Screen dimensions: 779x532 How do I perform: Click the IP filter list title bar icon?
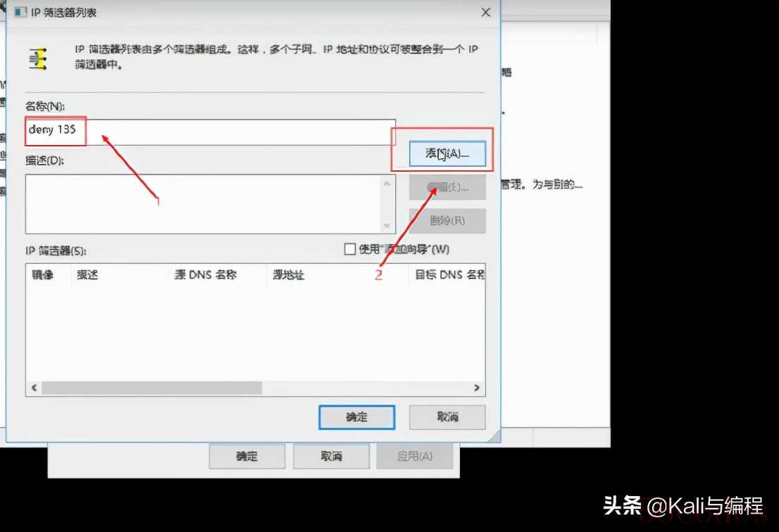pyautogui.click(x=20, y=13)
